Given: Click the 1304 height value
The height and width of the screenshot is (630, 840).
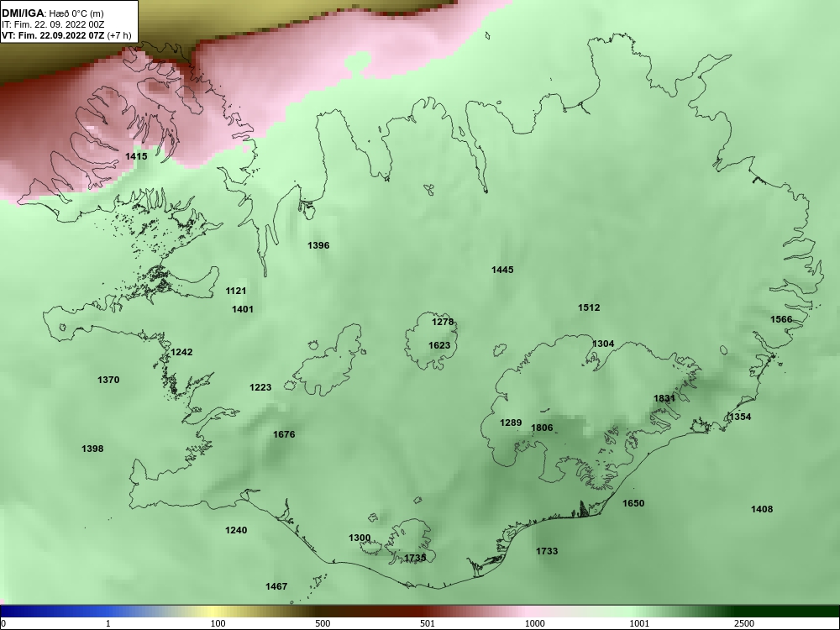Looking at the screenshot, I should [602, 344].
